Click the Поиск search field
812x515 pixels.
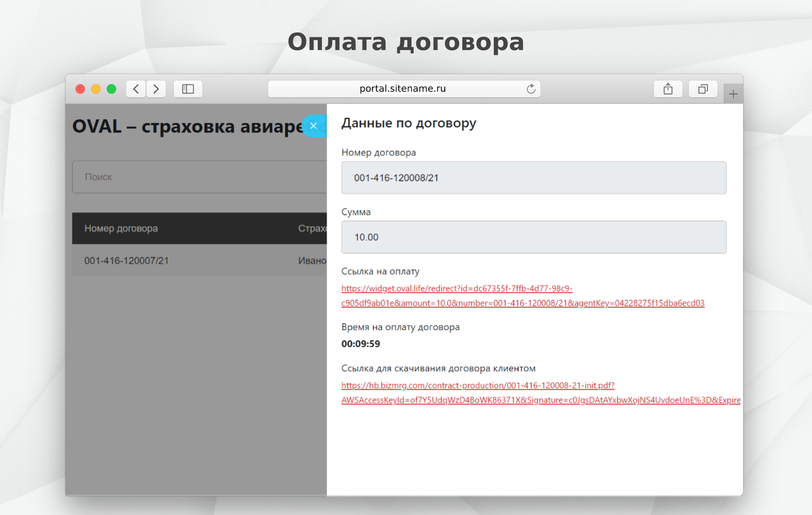pyautogui.click(x=199, y=177)
